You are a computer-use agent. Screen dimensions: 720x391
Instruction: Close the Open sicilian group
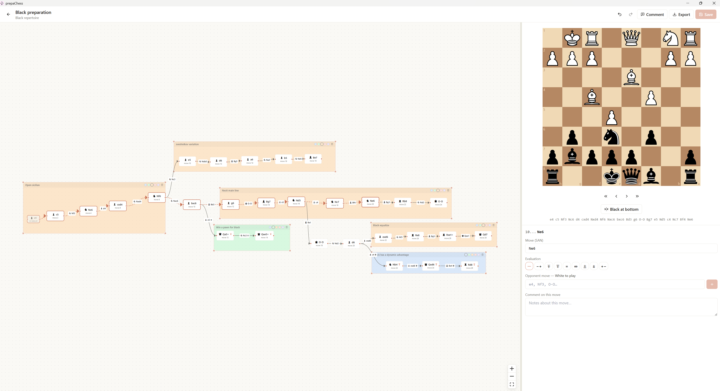tap(162, 185)
